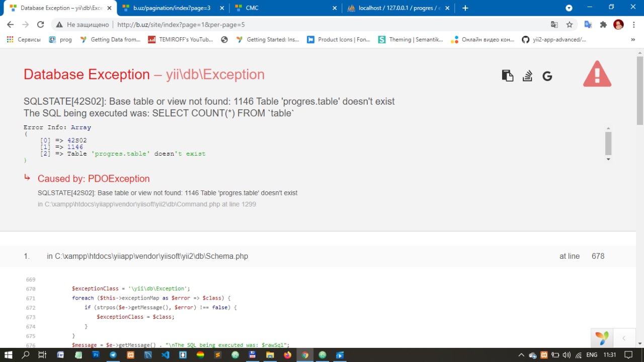Open File Explorer from the taskbar

(x=270, y=355)
